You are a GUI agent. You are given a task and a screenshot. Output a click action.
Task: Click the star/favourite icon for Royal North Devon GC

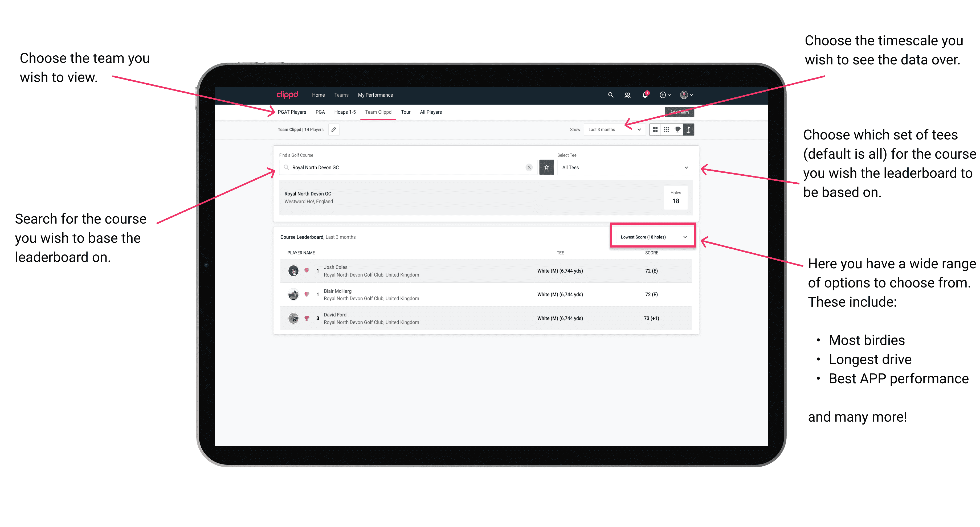point(546,167)
